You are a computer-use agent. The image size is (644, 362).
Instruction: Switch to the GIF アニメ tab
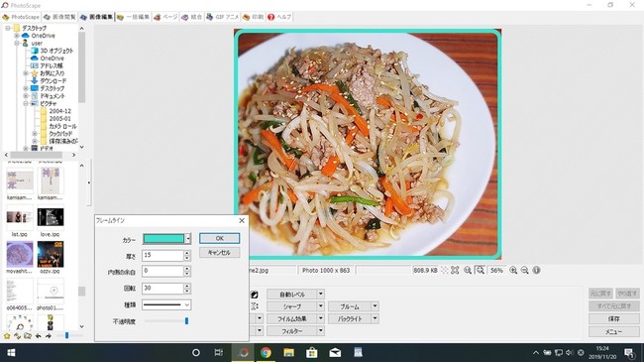(222, 17)
